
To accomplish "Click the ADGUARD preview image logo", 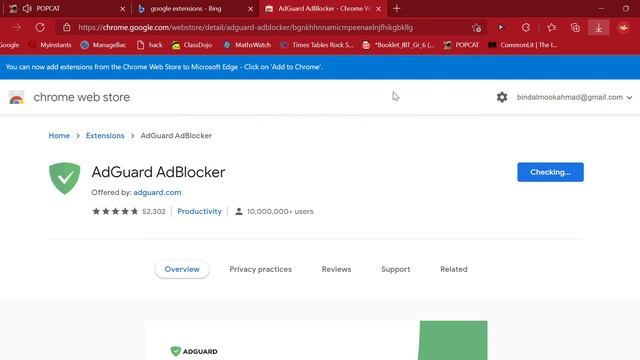I will pyautogui.click(x=194, y=351).
